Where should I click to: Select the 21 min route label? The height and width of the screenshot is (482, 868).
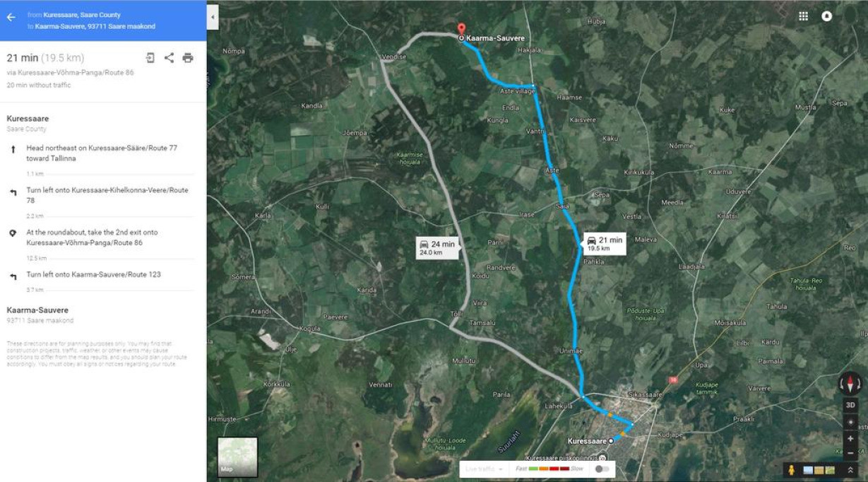605,243
